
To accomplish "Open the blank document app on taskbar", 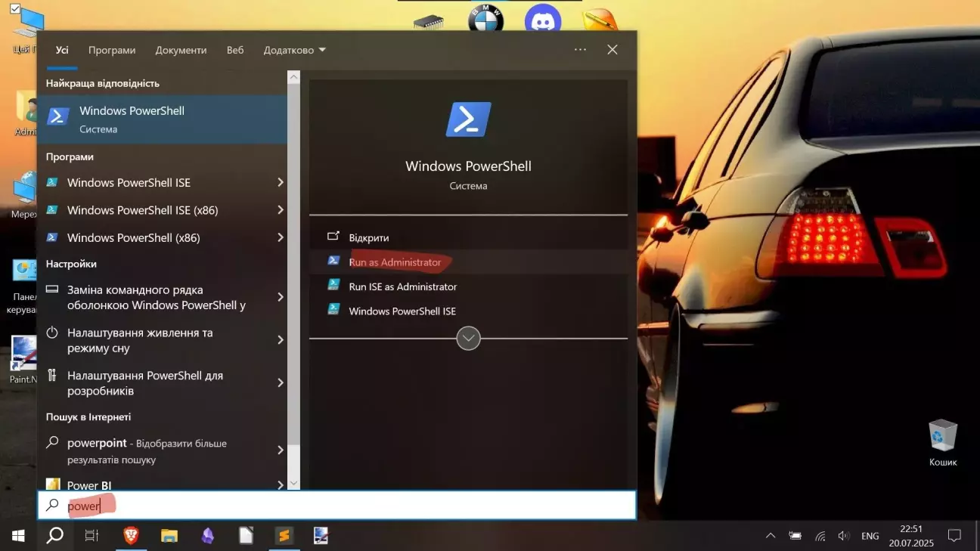I will (x=246, y=536).
